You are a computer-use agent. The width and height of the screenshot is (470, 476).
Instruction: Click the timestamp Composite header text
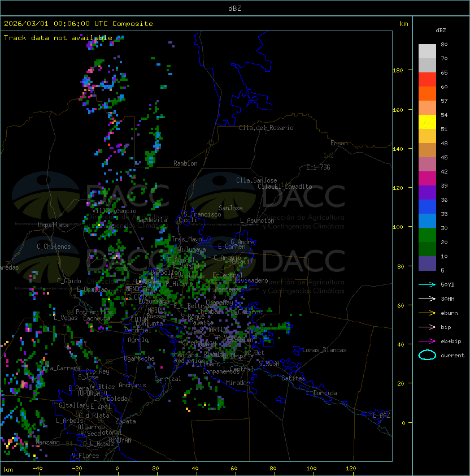pyautogui.click(x=79, y=24)
